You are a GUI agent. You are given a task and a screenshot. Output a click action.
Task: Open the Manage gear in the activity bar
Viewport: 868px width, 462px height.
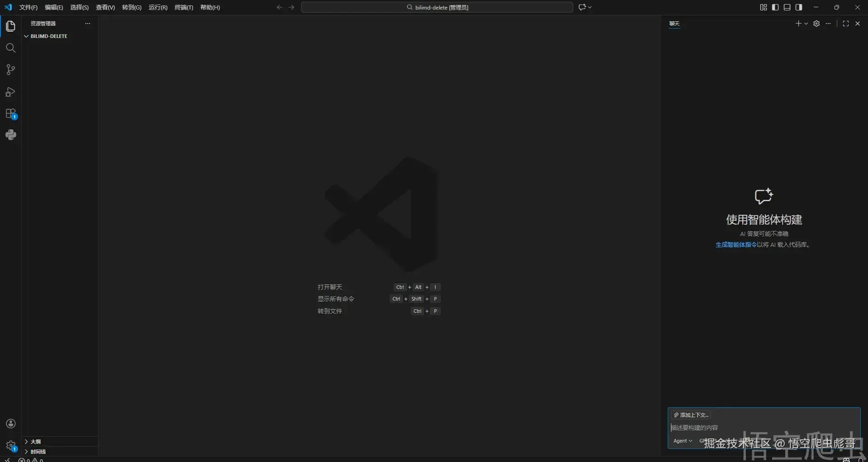click(11, 446)
